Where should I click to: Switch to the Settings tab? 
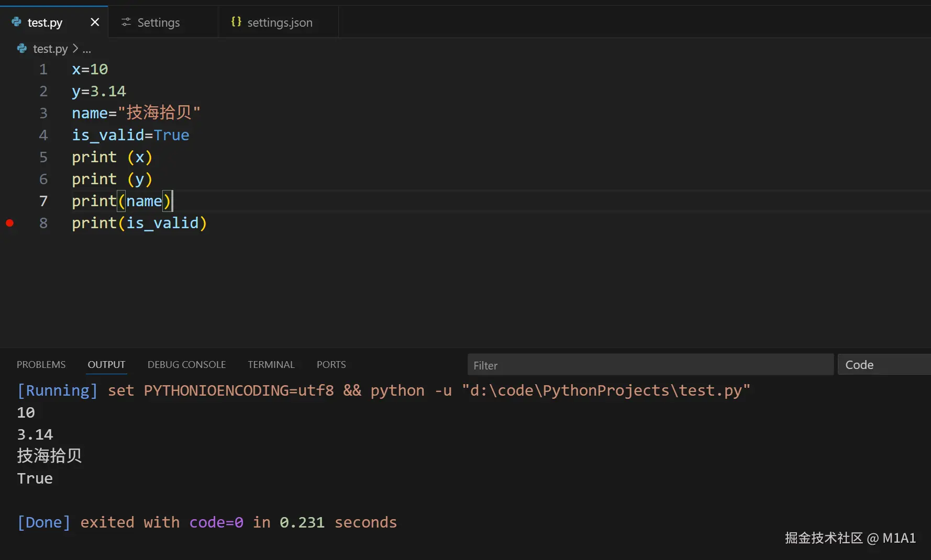coord(158,23)
